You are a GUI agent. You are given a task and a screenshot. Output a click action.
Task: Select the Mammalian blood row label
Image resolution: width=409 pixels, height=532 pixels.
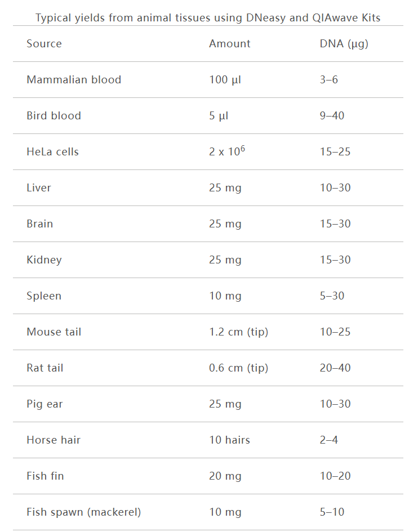pos(74,80)
